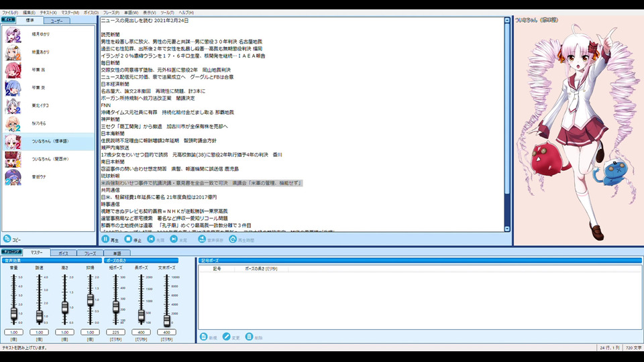Click the 新規 new symbol pause icon
The image size is (644, 362).
203,337
